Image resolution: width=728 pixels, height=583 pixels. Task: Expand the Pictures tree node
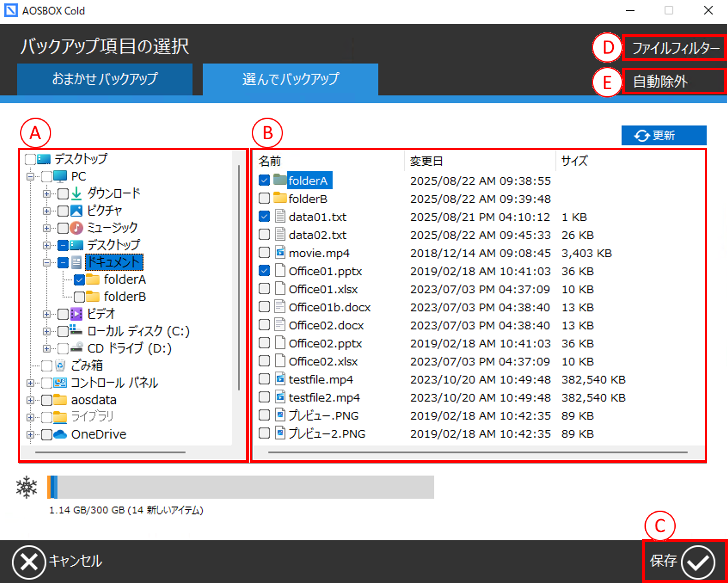[x=46, y=211]
